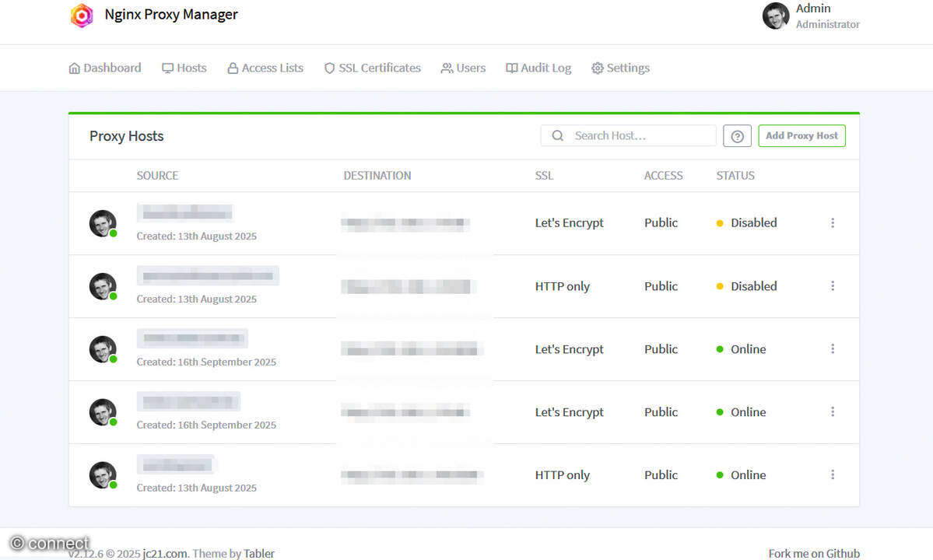This screenshot has width=933, height=560.
Task: Follow the Fork me on Github link
Action: pyautogui.click(x=814, y=553)
